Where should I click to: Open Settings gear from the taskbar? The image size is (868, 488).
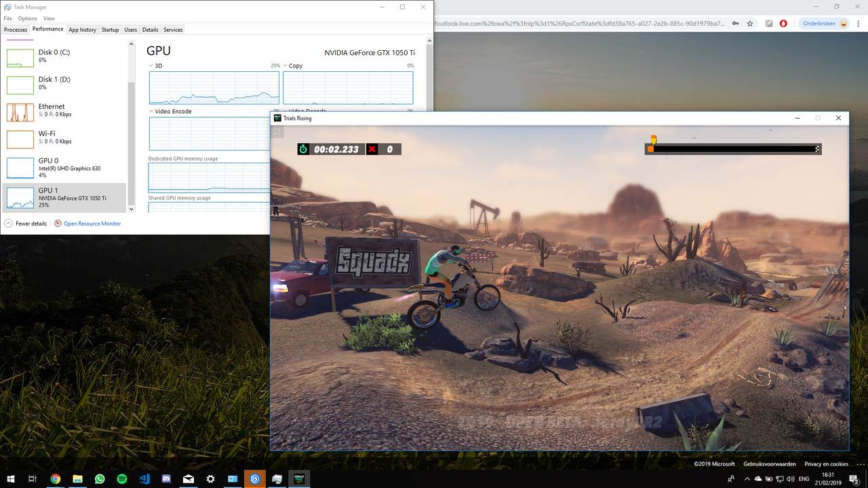(x=211, y=479)
